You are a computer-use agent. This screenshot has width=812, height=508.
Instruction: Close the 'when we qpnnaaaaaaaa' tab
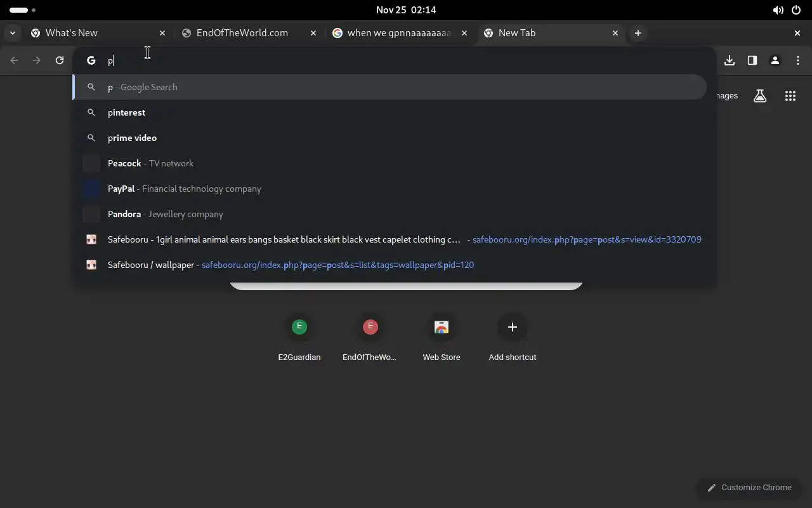[464, 33]
